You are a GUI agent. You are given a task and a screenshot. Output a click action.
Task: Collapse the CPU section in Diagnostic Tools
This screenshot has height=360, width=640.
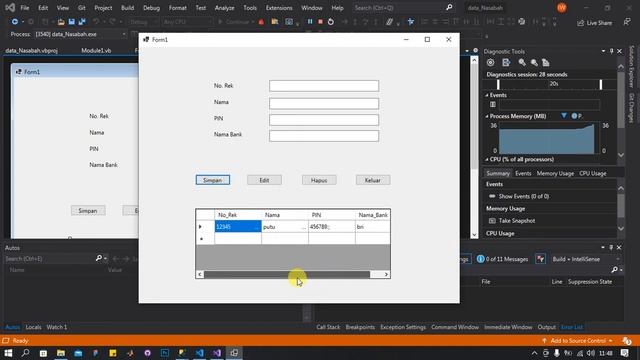click(487, 160)
